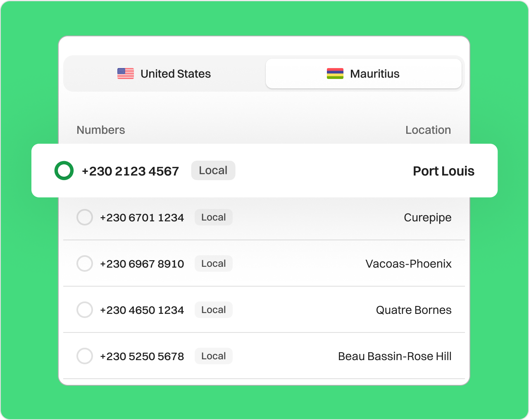Select the Mauritius tab
529x420 pixels.
(363, 74)
